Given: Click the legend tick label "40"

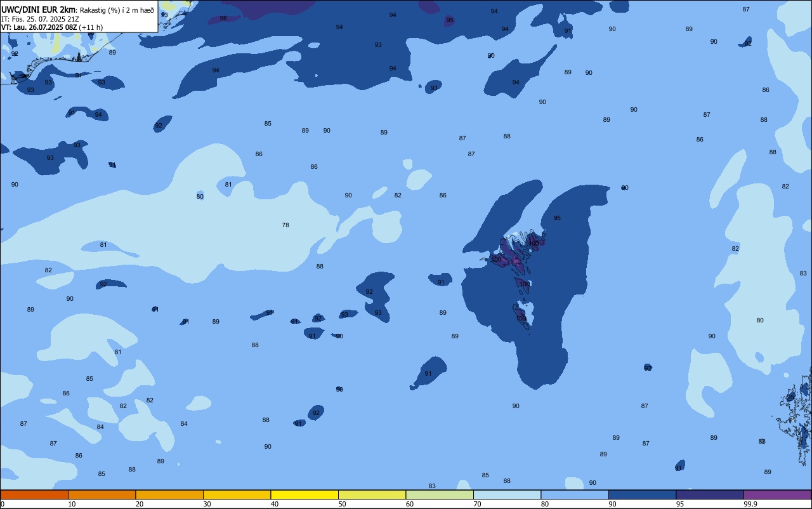Looking at the screenshot, I should [274, 504].
